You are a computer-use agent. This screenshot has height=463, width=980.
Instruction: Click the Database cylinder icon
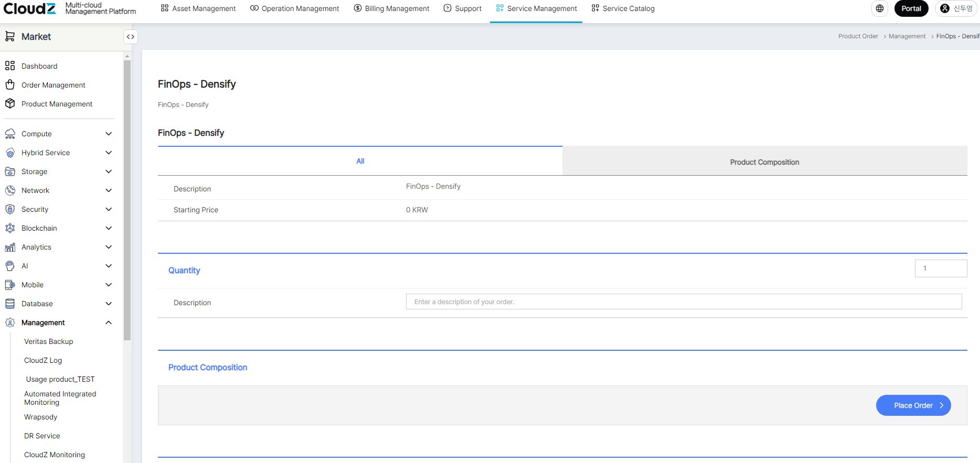[x=10, y=304]
